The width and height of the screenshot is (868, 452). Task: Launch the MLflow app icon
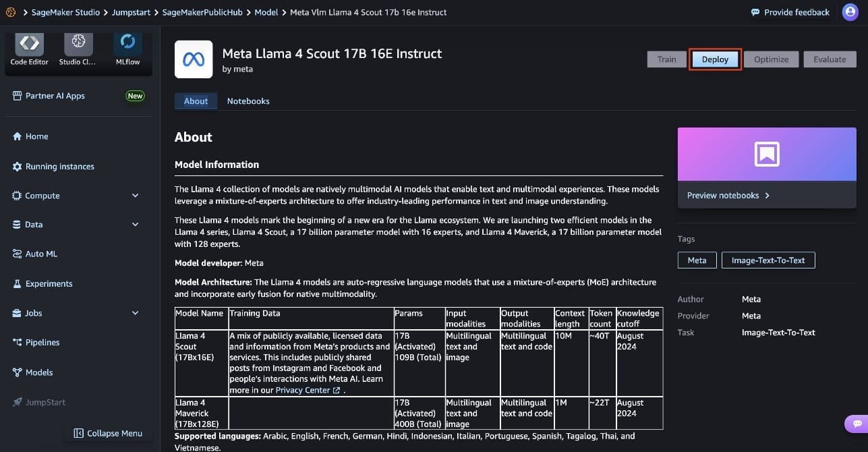[x=127, y=44]
